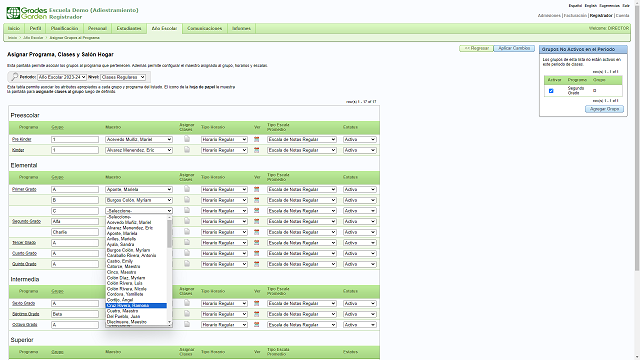Image resolution: width=640 pixels, height=360 pixels.
Task: Open Estatus dropdown for Sexto Grado row
Action: pyautogui.click(x=360, y=304)
